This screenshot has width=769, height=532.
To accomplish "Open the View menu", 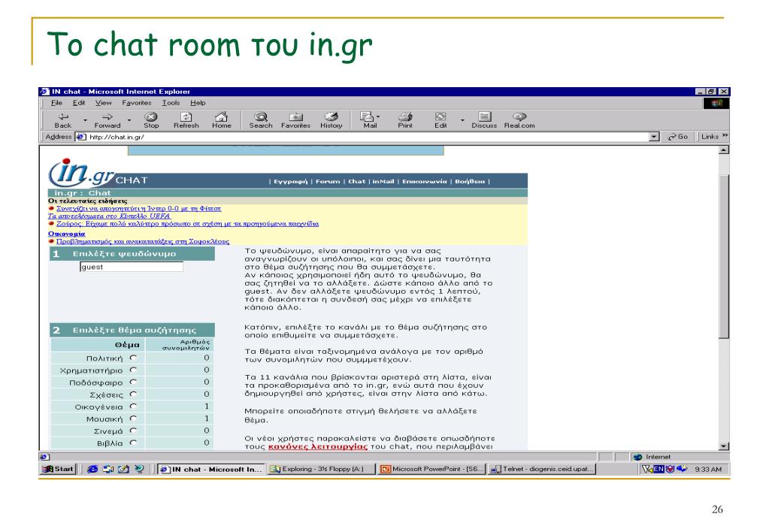I will (x=103, y=103).
